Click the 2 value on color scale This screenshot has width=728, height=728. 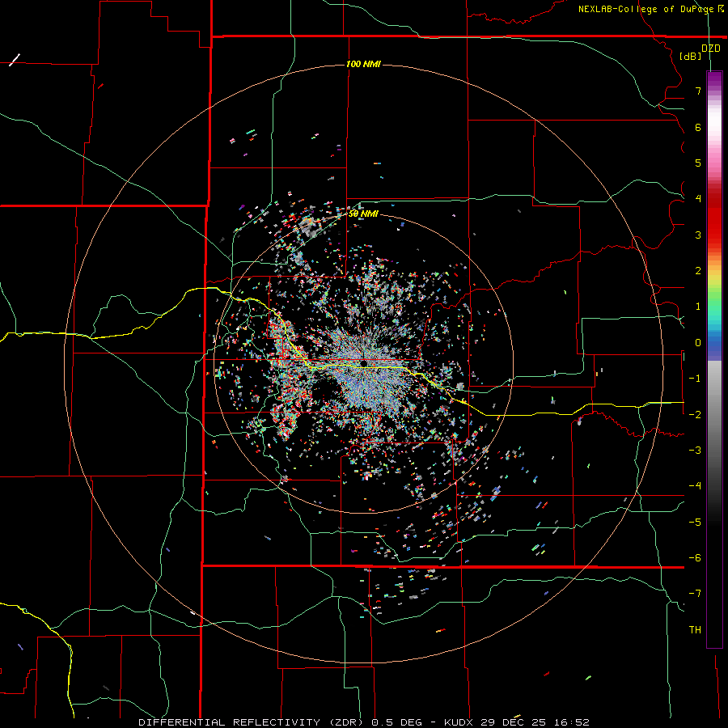(x=698, y=271)
